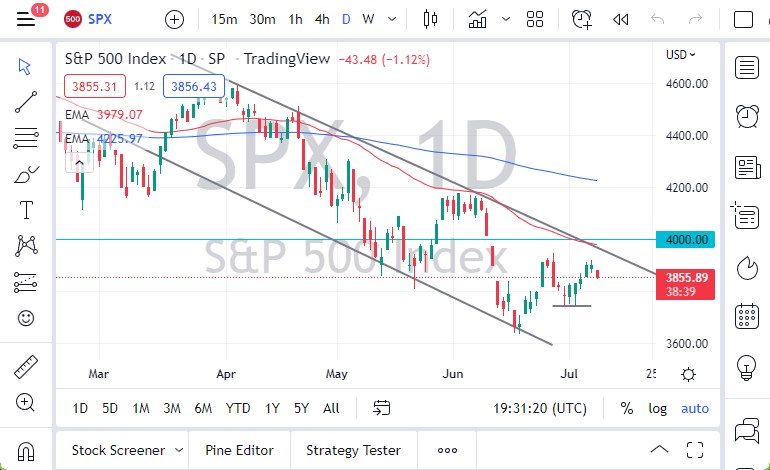This screenshot has width=770, height=470.
Task: Toggle the log scale option
Action: (x=657, y=408)
